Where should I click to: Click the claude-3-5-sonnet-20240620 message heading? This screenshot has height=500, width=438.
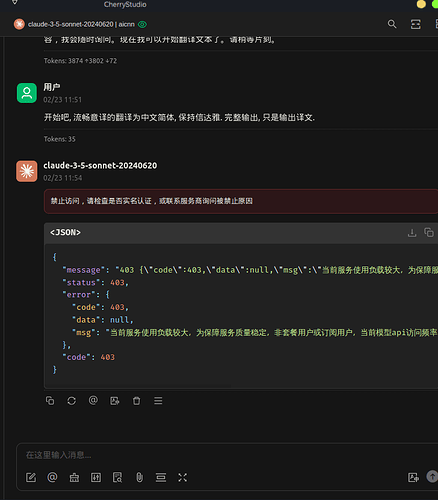click(x=100, y=165)
